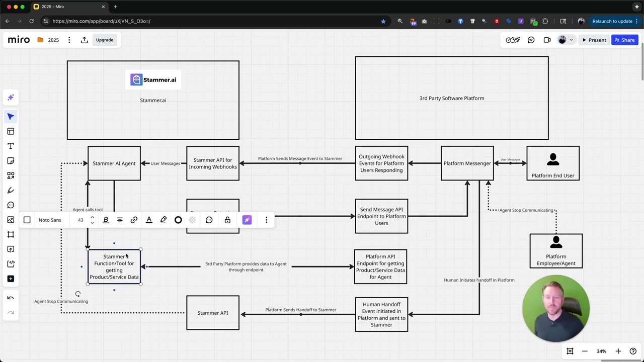Screen dimensions: 644x362
Task: Open the frames panel icon near zoom controls
Action: [570, 351]
